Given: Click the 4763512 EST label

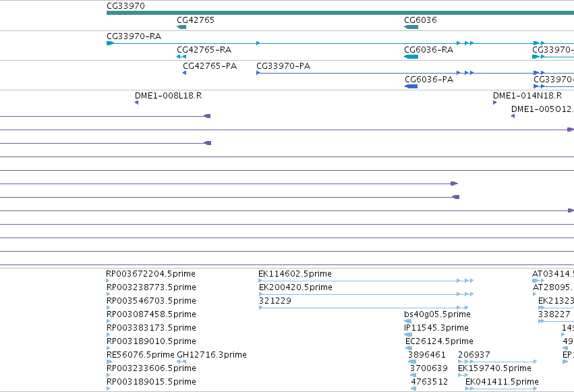Looking at the screenshot, I should click(430, 382).
